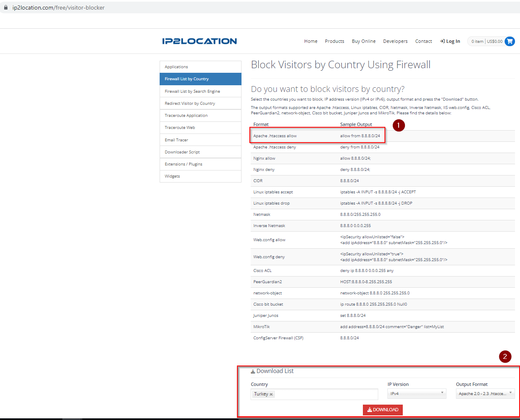Click the Linux iptables accept row
Image resolution: width=520 pixels, height=420 pixels.
click(383, 192)
